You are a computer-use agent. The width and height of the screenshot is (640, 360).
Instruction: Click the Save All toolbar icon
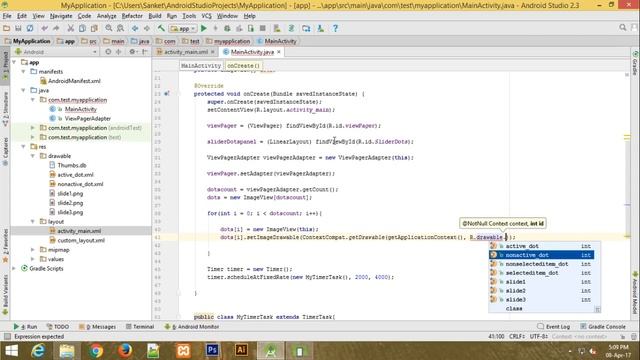18,28
